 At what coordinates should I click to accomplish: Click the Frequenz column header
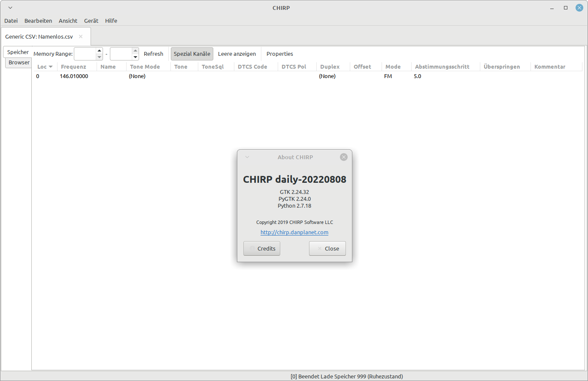pyautogui.click(x=77, y=67)
